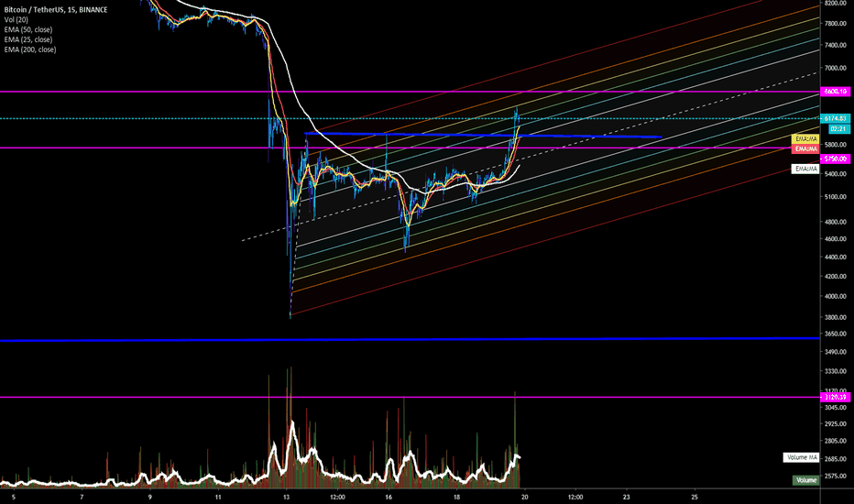Click the magenta 5750.00 price tag
The height and width of the screenshot is (504, 854).
(835, 159)
